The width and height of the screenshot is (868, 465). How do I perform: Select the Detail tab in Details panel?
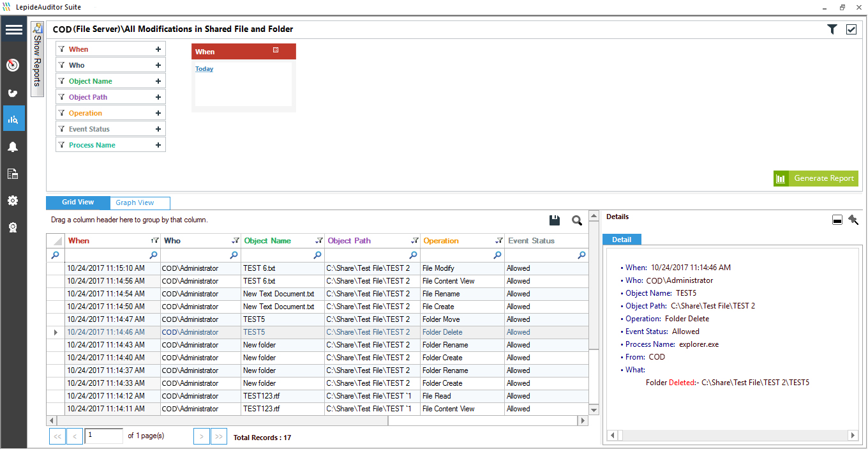pyautogui.click(x=622, y=240)
